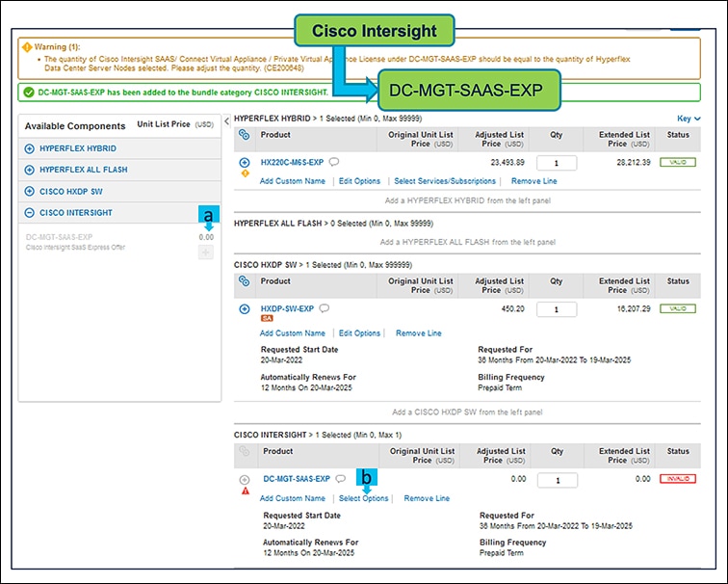Click red error triangle under DC-MGT-SAAS-EXP
728x584 pixels.
[x=246, y=491]
